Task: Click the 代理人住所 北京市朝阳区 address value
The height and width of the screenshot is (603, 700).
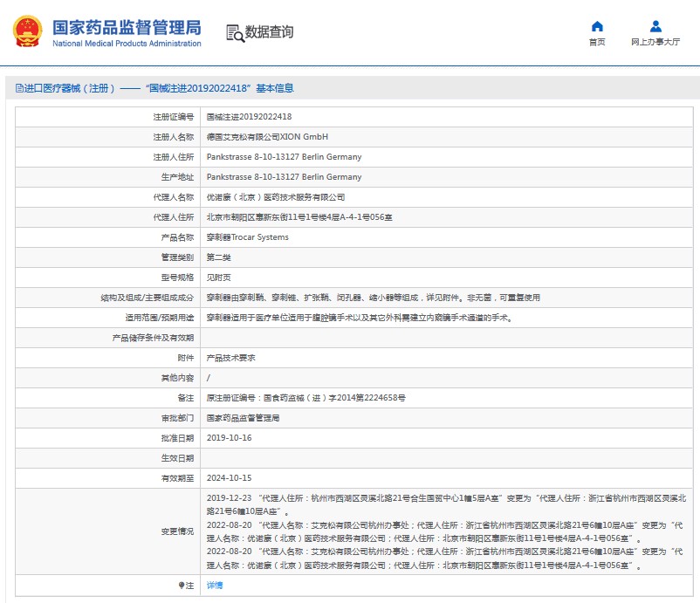Action: pyautogui.click(x=299, y=217)
